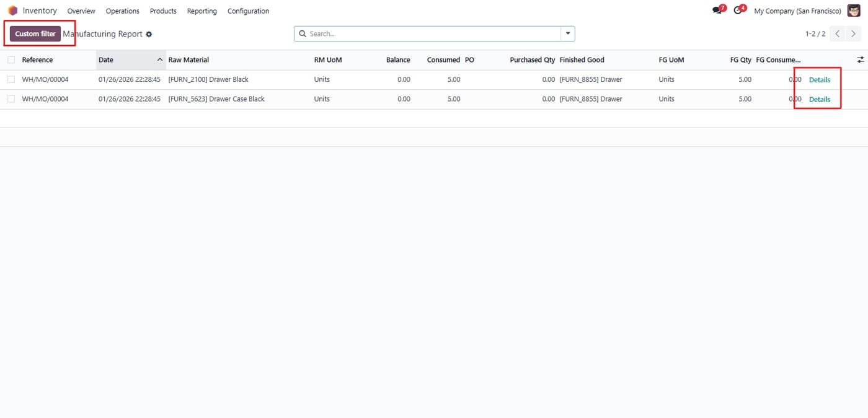Go to next page arrow
The height and width of the screenshot is (418, 868).
[x=853, y=34]
